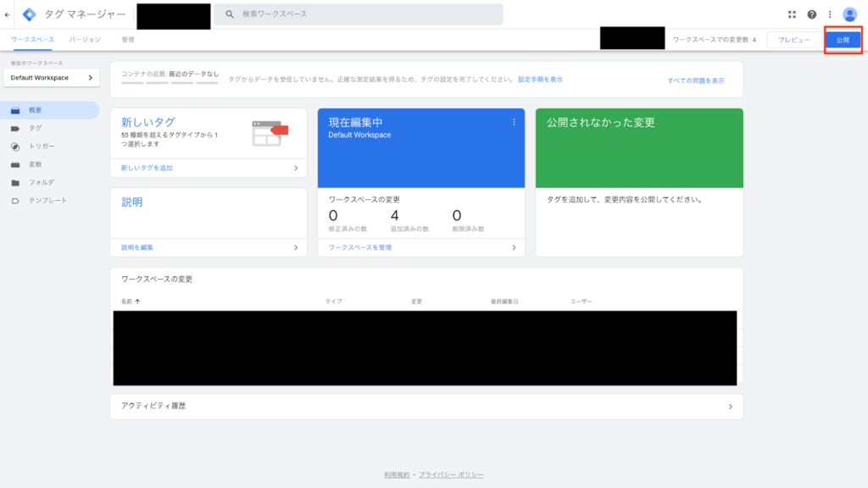Open the Default Workspace selector
Image resolution: width=868 pixels, height=488 pixels.
coord(51,77)
